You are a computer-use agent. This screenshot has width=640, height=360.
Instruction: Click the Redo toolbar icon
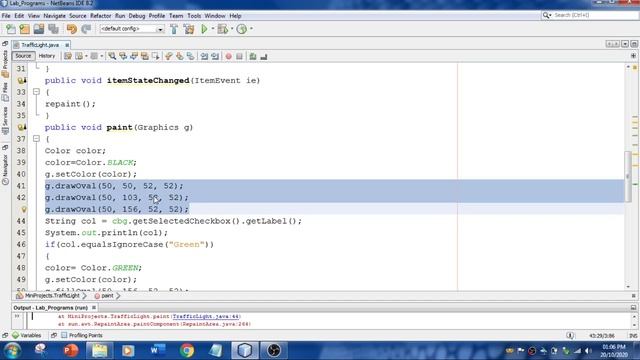[x=86, y=29]
